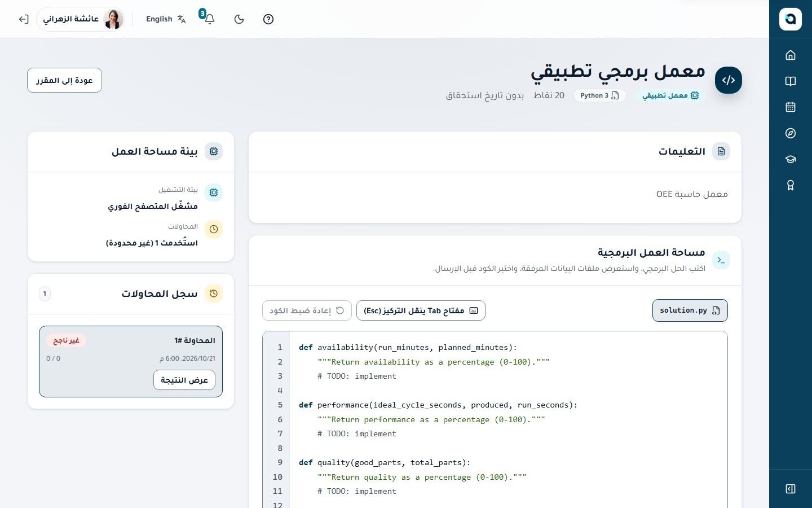Open the courses book icon in sidebar

[791, 81]
